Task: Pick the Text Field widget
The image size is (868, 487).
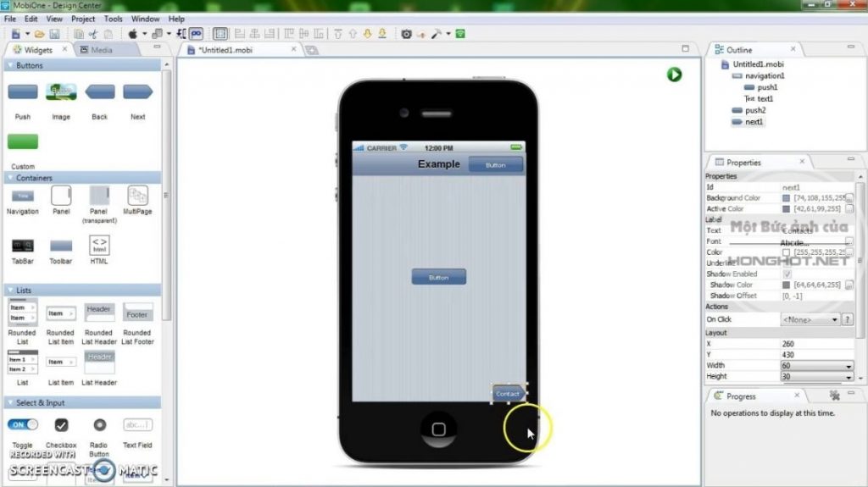Action: pos(138,425)
